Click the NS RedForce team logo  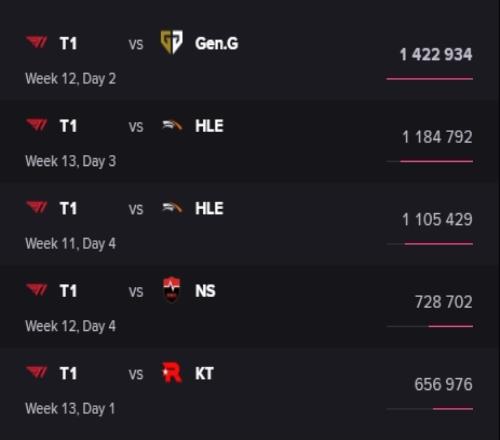[172, 290]
